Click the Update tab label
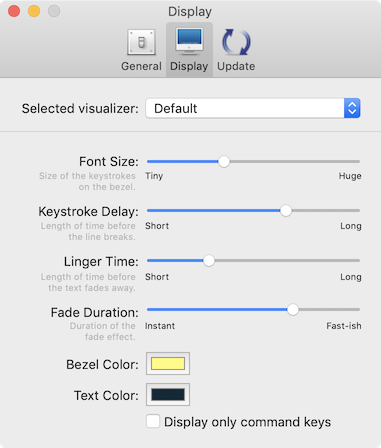This screenshot has width=381, height=448. coord(236,66)
